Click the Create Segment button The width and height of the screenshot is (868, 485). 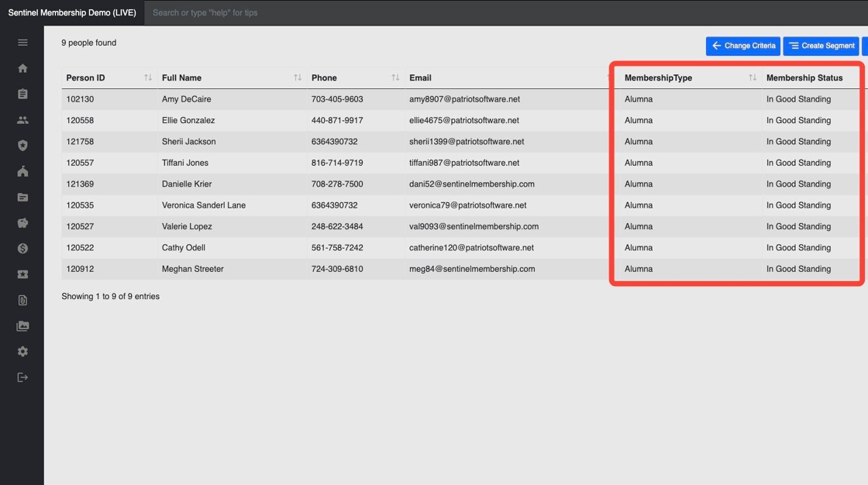click(x=821, y=46)
